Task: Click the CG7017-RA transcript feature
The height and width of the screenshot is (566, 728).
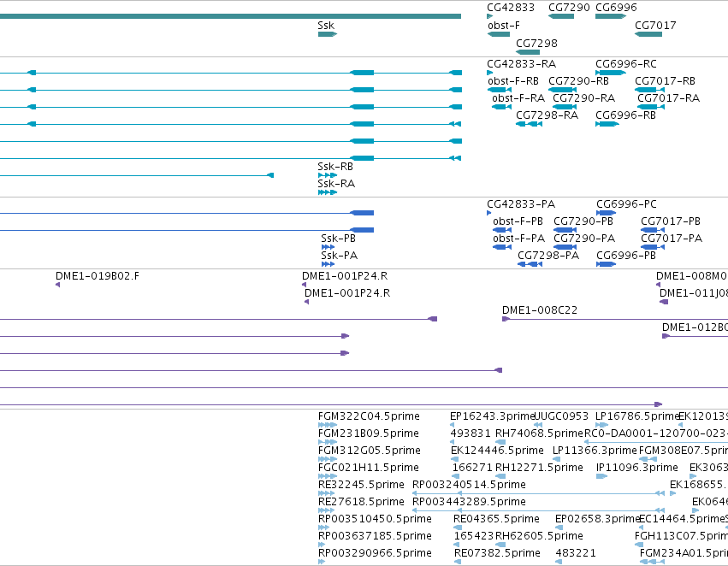Action: point(650,107)
